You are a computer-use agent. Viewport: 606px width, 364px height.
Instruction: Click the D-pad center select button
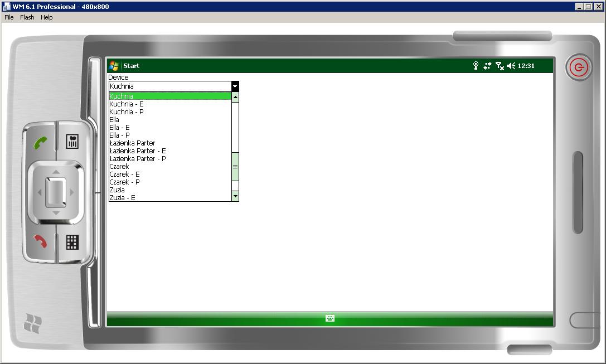pos(56,192)
